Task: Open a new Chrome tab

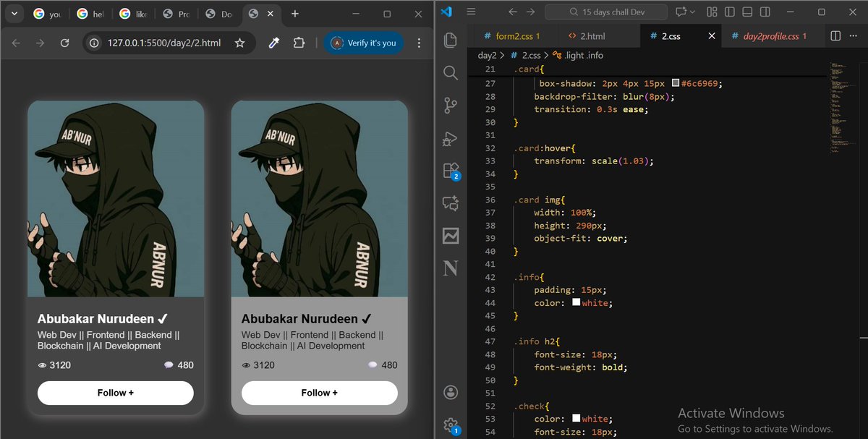Action: [295, 14]
